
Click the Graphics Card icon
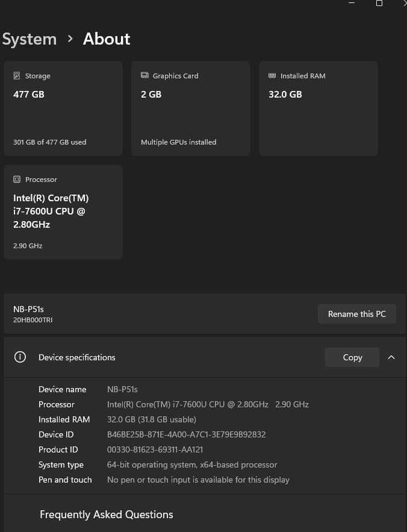(x=145, y=75)
